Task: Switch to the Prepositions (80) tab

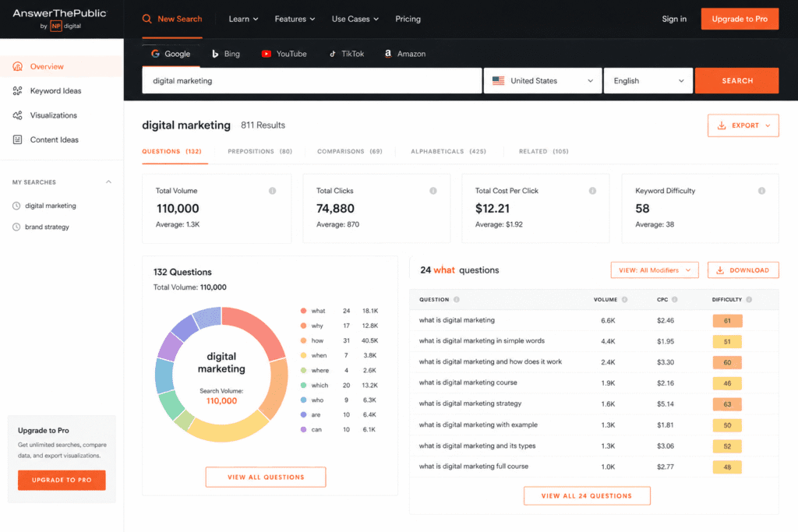Action: click(x=260, y=152)
